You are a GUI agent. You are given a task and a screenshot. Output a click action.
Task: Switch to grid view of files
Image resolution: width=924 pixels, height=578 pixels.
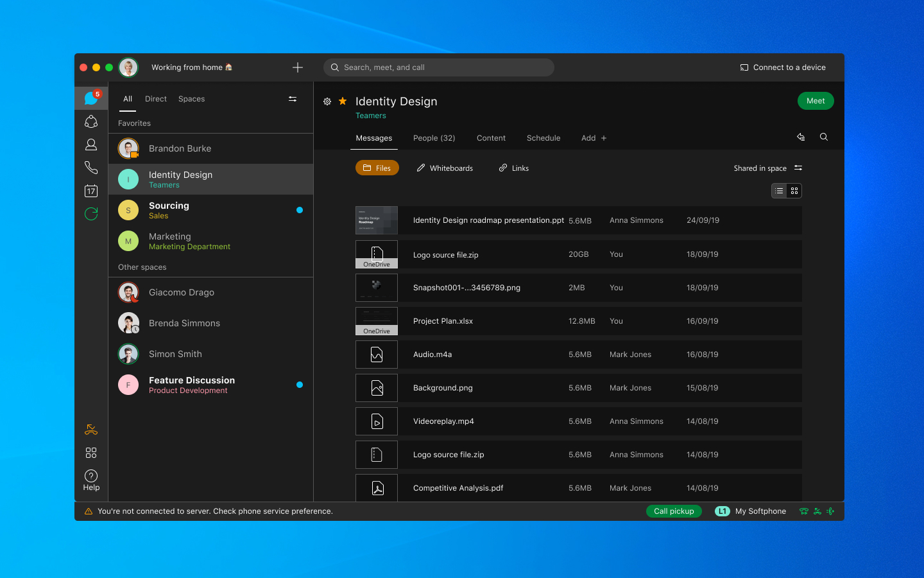(x=794, y=191)
